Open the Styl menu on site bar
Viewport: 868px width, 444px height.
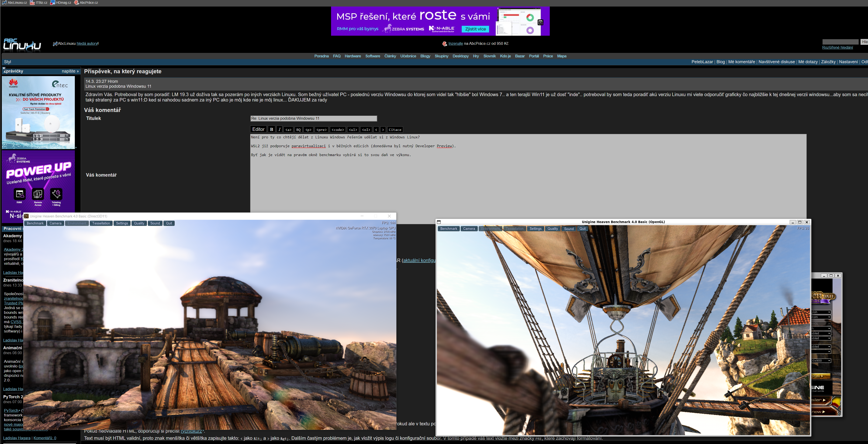(x=7, y=62)
